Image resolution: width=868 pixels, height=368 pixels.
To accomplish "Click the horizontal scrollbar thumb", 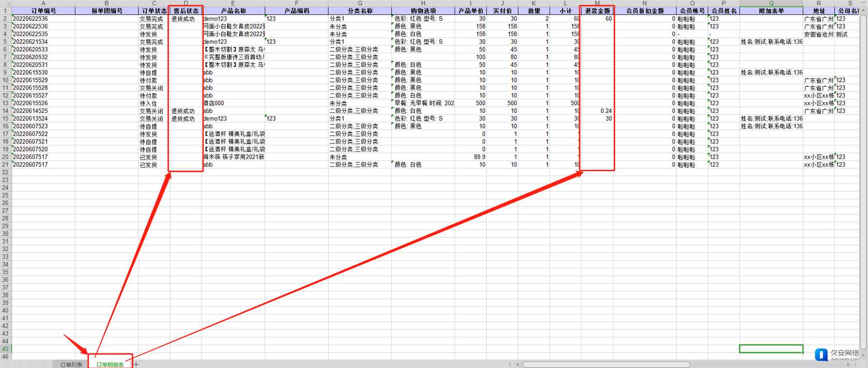I will (606, 364).
